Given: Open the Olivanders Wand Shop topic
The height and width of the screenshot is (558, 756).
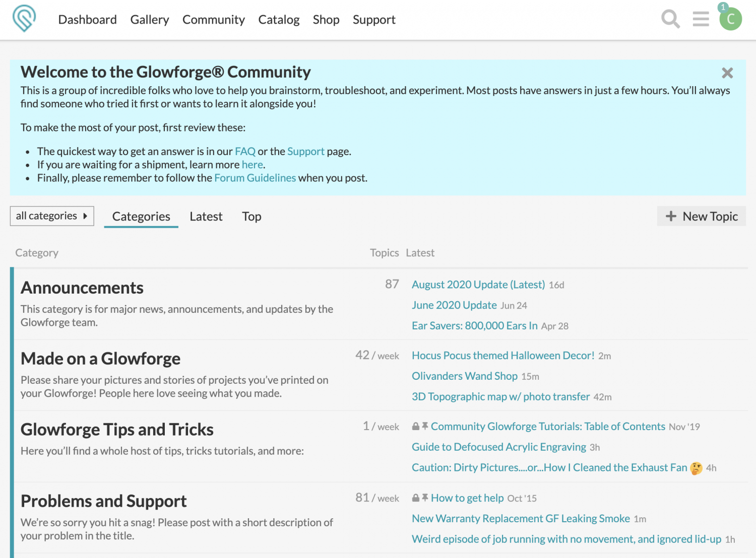Looking at the screenshot, I should click(465, 376).
